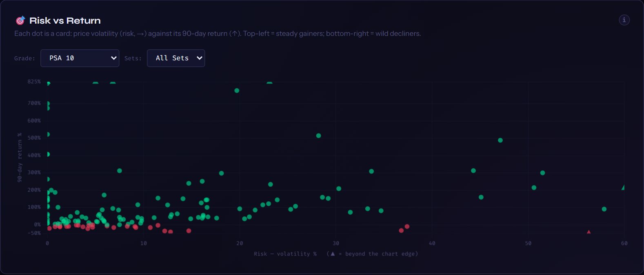Click the "Risk vs Return" heading

pos(65,20)
